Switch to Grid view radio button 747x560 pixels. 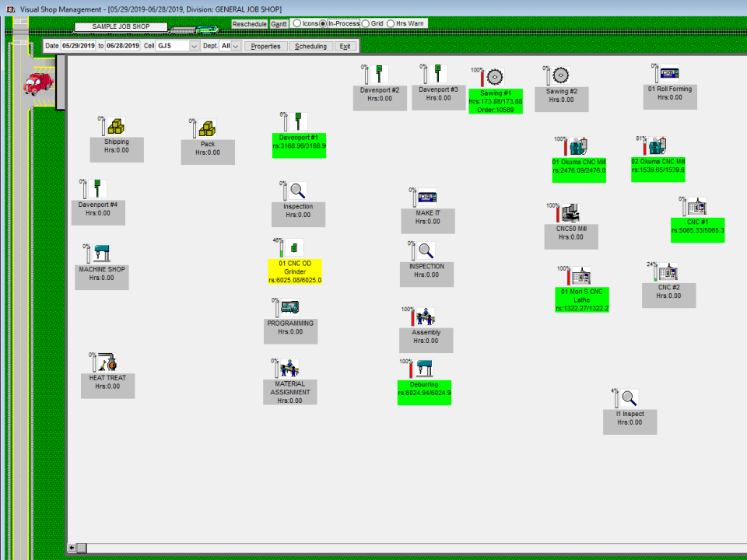tap(366, 23)
